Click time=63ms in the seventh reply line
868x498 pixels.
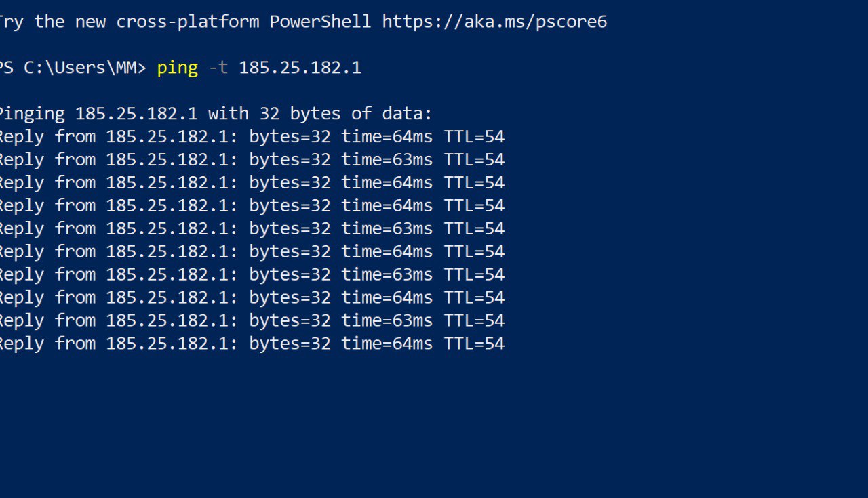[x=387, y=275]
